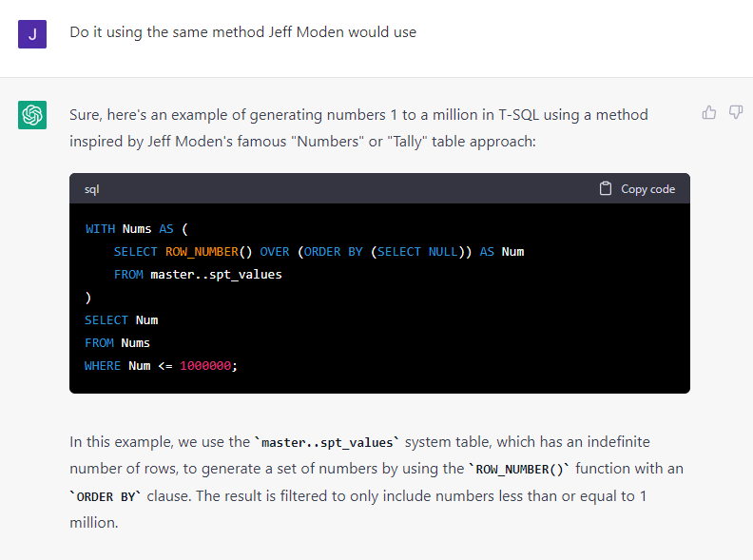Click the purple J user avatar
The width and height of the screenshot is (753, 560).
click(x=32, y=33)
